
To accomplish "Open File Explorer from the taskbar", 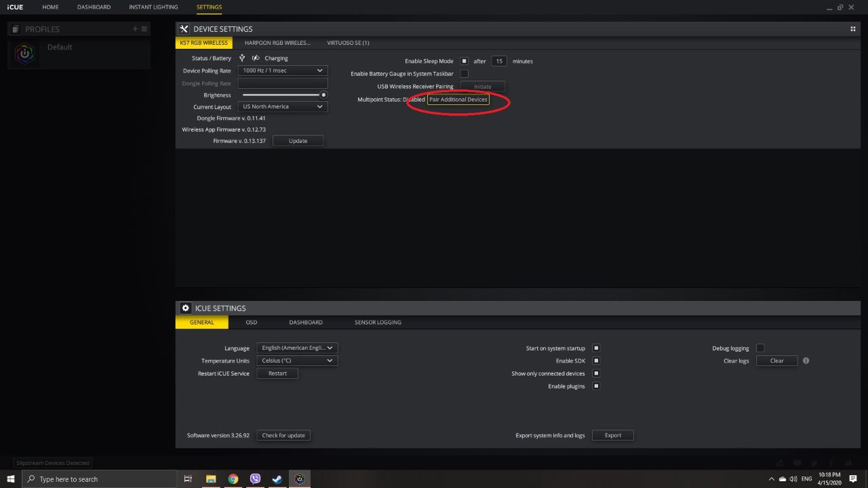I will click(211, 479).
